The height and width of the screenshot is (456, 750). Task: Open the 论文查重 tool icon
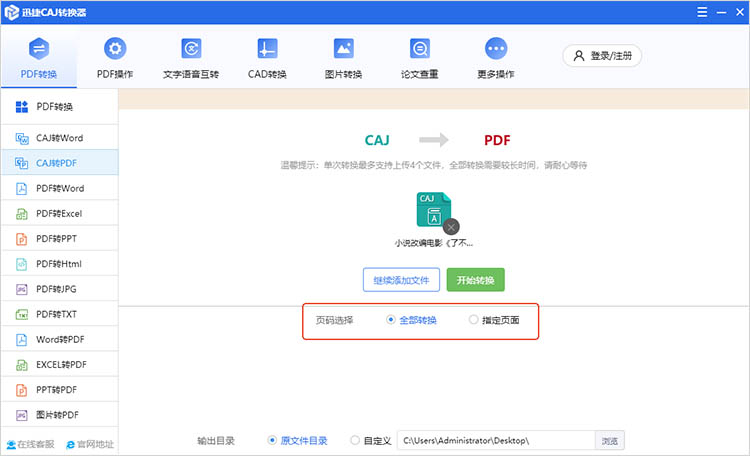coord(420,49)
